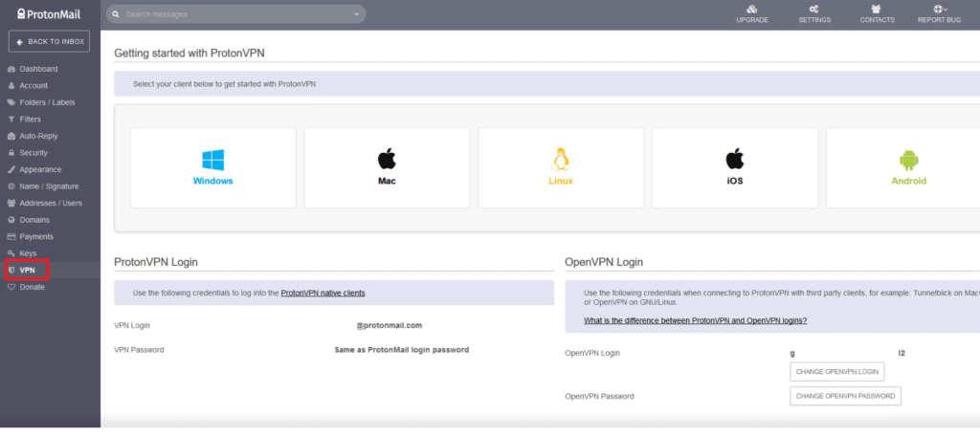Click the Account sidebar icon
This screenshot has height=436, width=980.
tap(11, 86)
